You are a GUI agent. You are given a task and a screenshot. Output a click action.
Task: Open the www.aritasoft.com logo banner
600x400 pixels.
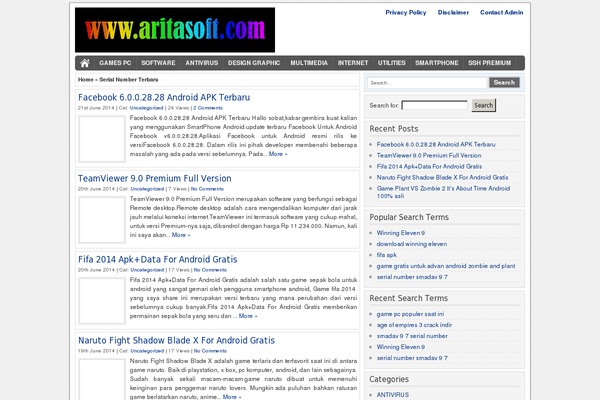coord(175,30)
